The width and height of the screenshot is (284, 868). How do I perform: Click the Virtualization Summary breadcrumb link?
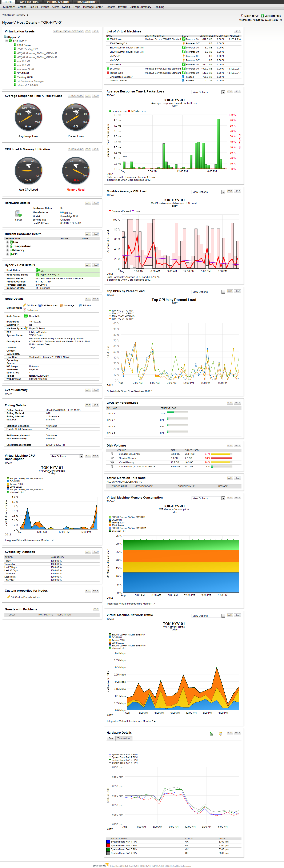(x=14, y=15)
